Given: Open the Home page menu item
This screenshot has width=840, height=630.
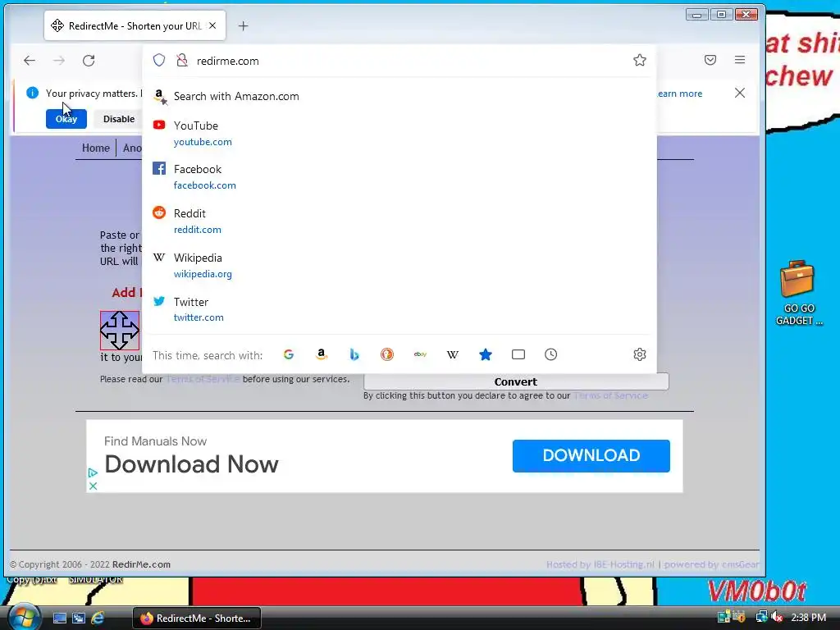Looking at the screenshot, I should coord(95,148).
